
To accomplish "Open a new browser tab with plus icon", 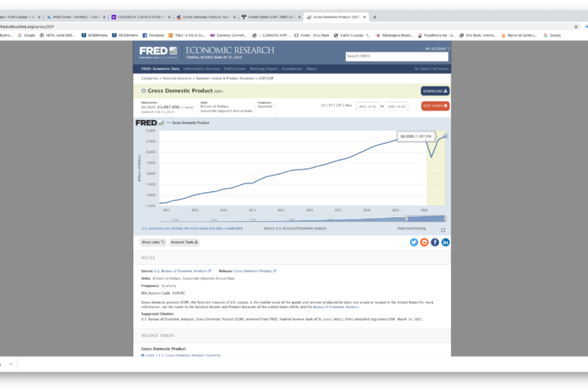I will click(375, 16).
